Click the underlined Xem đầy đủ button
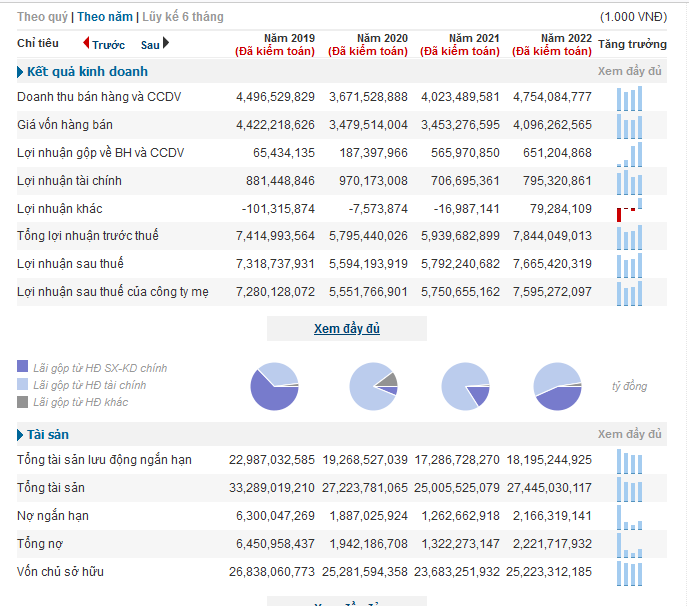This screenshot has height=606, width=689. click(347, 329)
